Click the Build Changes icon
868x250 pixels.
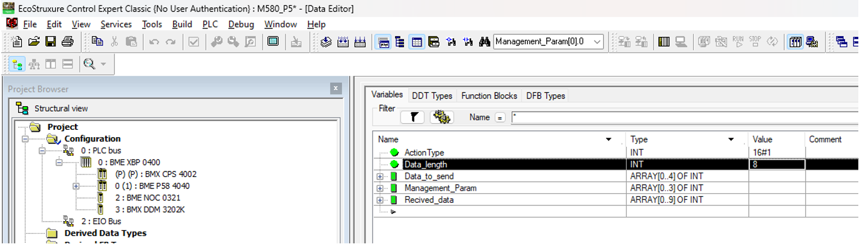point(343,42)
